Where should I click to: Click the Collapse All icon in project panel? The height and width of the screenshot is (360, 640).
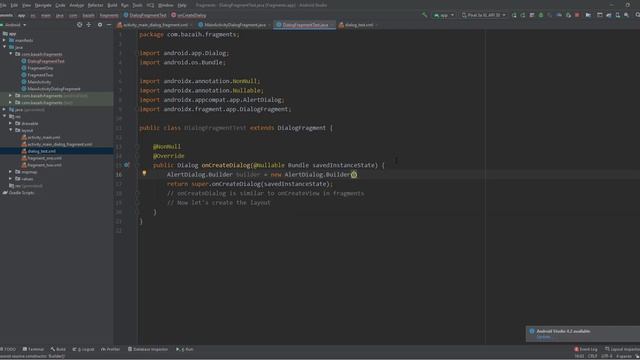(x=89, y=25)
